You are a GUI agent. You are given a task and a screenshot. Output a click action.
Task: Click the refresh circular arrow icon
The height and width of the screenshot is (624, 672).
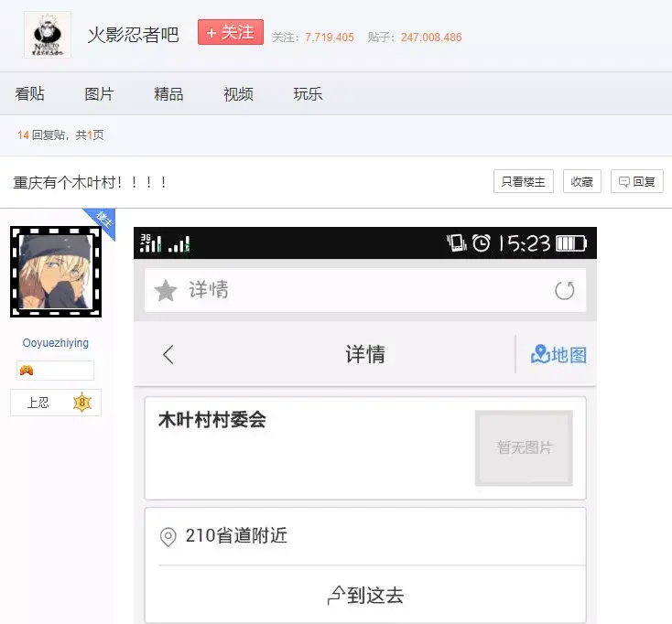tap(565, 290)
